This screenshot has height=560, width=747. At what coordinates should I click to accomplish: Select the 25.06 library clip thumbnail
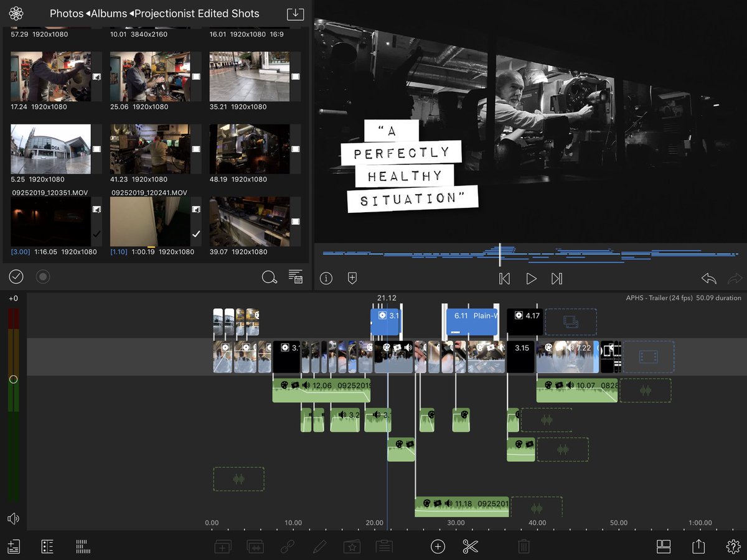[x=151, y=76]
